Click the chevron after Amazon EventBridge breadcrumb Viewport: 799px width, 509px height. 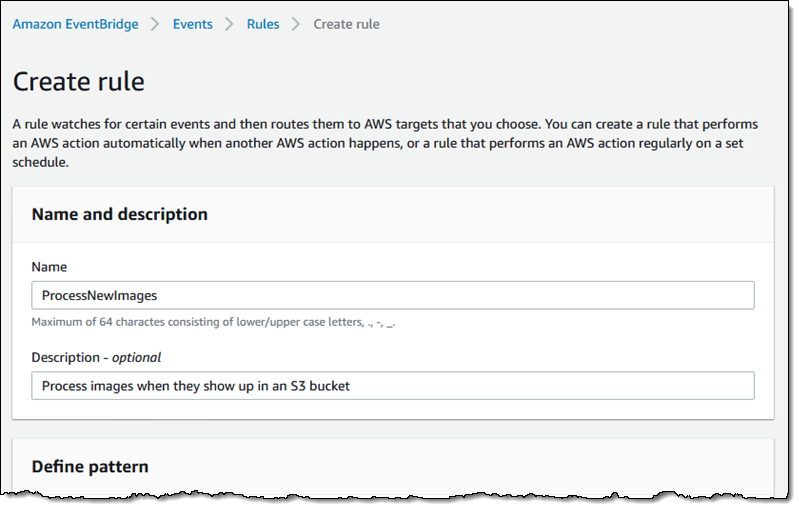(x=155, y=24)
